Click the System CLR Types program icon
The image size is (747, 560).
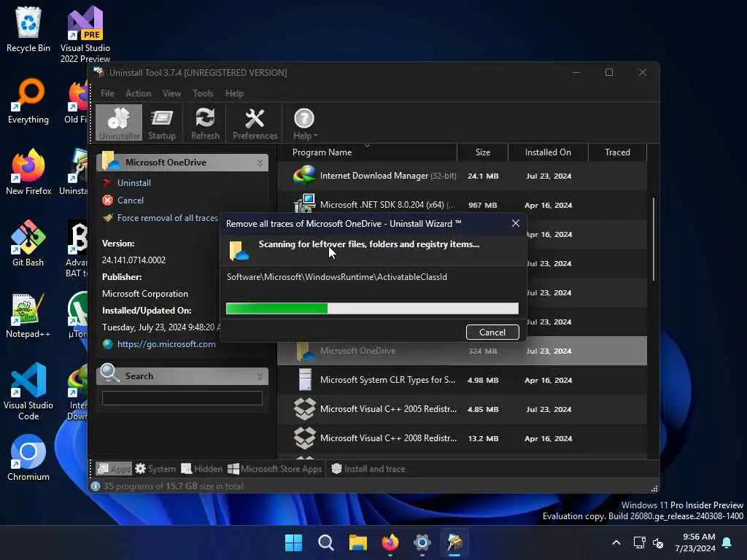point(305,379)
